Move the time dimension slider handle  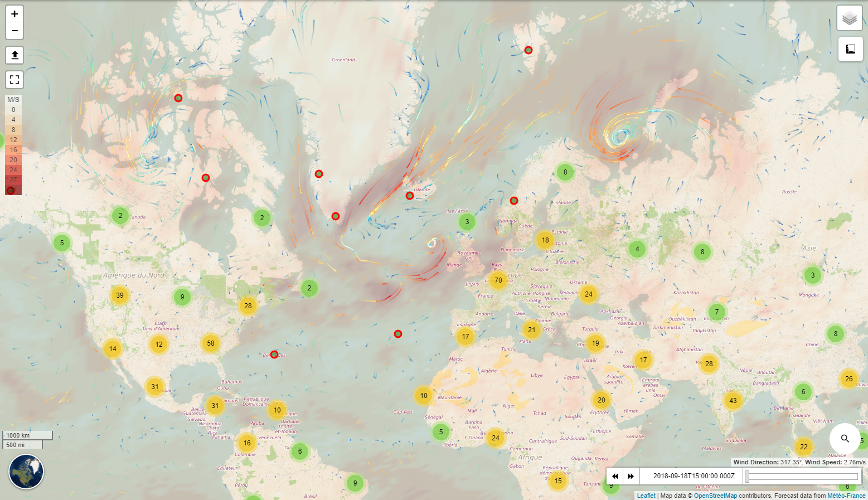coord(747,476)
